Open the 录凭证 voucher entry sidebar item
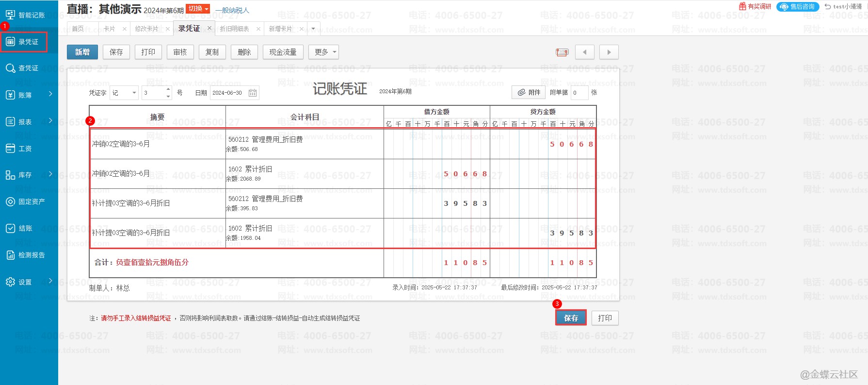 pos(24,42)
